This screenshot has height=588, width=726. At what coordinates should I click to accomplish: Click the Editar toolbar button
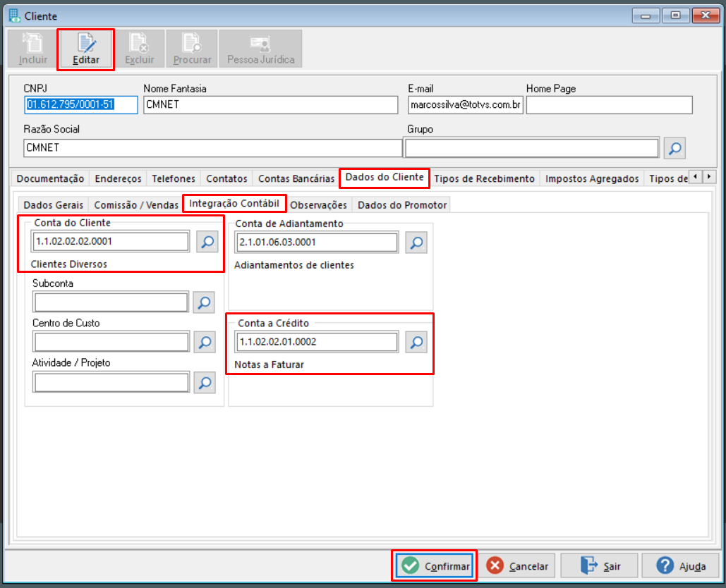[85, 49]
